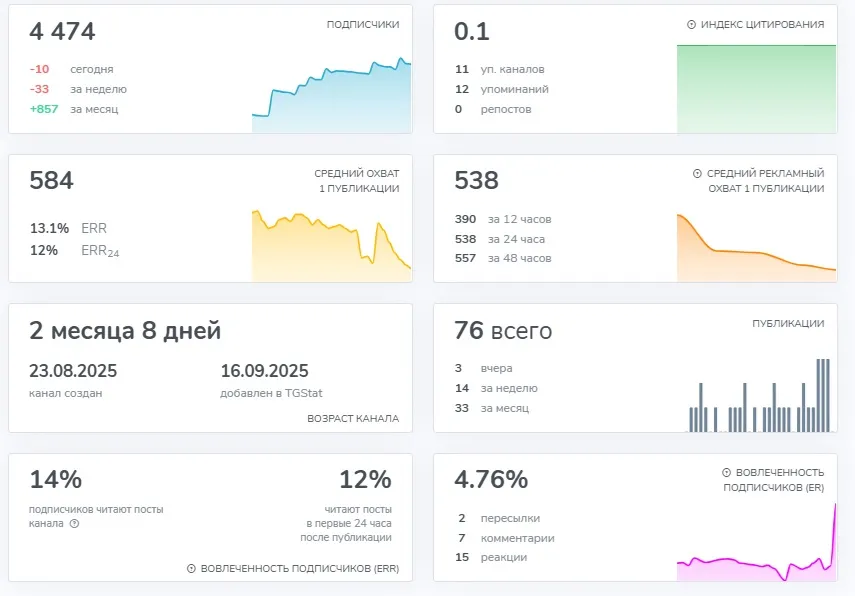Click the Подписчики card title
This screenshot has width=855, height=596.
pyautogui.click(x=363, y=25)
